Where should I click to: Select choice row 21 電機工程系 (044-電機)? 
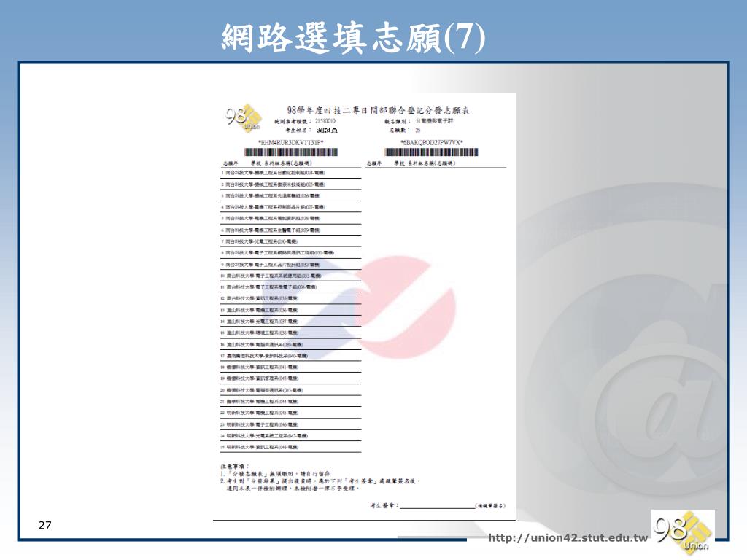[290, 402]
